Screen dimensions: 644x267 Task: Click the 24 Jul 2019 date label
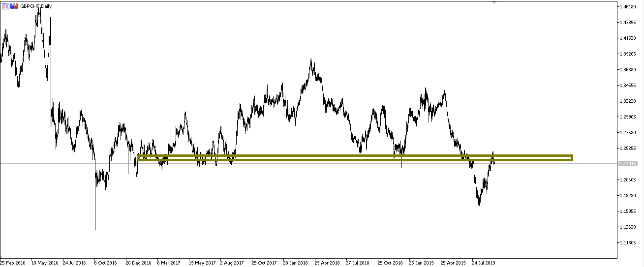[x=485, y=263]
